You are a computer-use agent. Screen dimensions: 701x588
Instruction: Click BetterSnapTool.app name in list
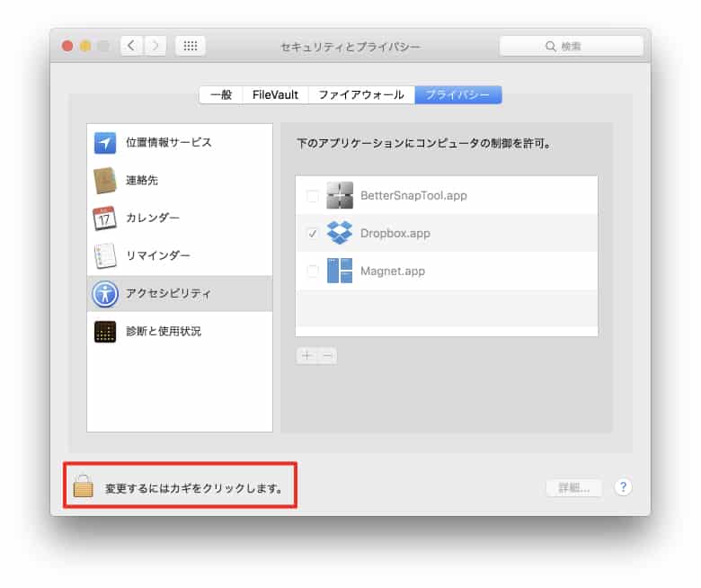[x=413, y=196]
